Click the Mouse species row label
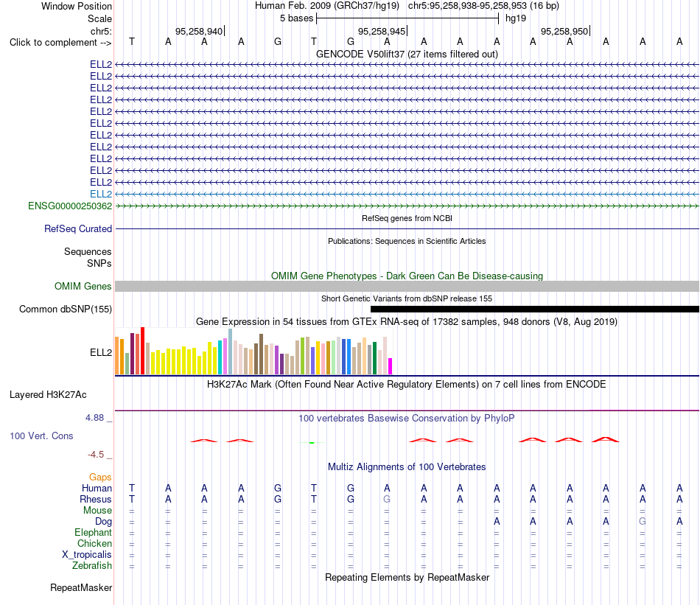The height and width of the screenshot is (605, 700). [97, 510]
